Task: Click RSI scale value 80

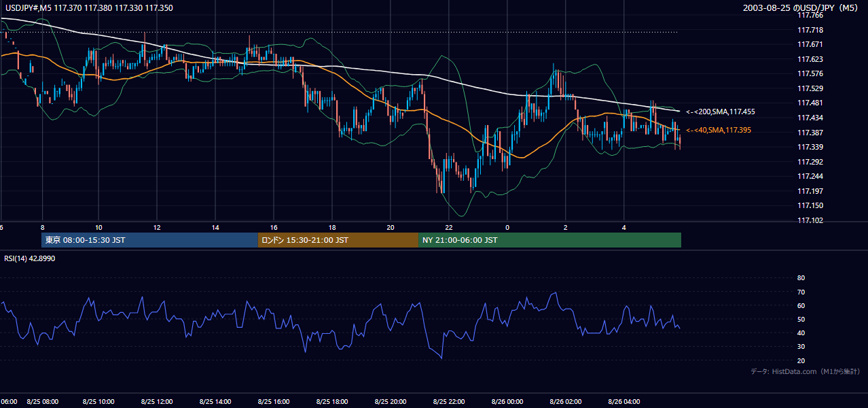Action: (801, 278)
